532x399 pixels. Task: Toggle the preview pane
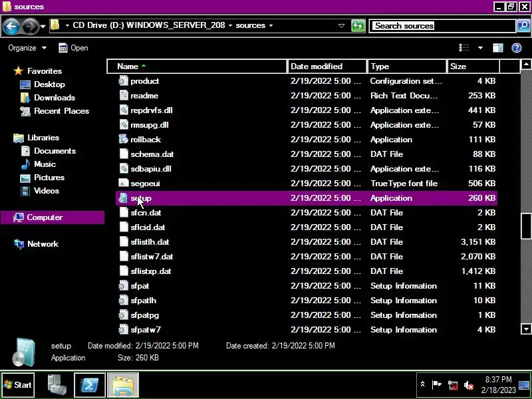tap(497, 48)
